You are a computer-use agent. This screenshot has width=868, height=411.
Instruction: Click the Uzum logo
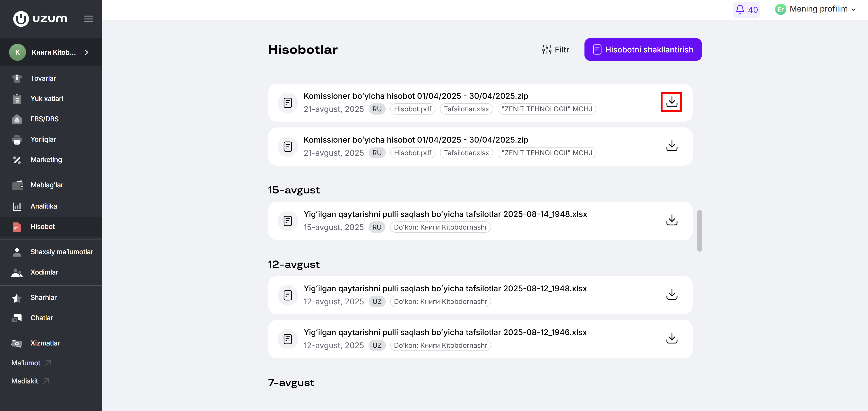coord(40,19)
